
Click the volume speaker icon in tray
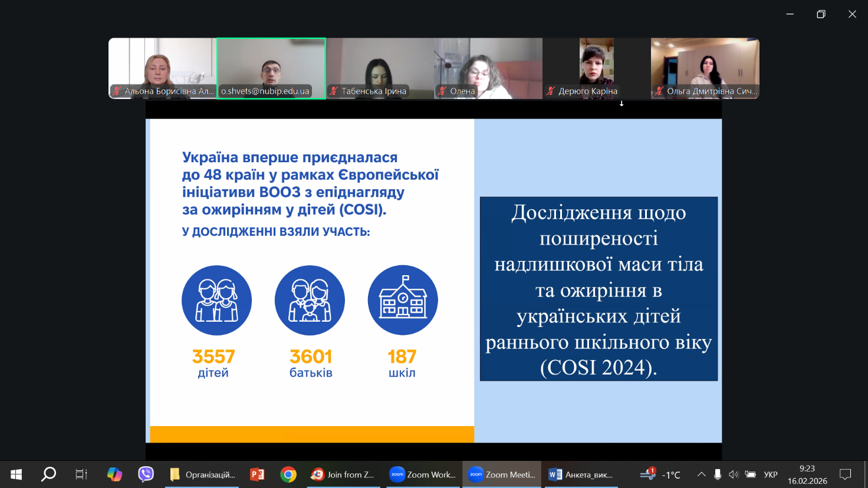click(733, 474)
